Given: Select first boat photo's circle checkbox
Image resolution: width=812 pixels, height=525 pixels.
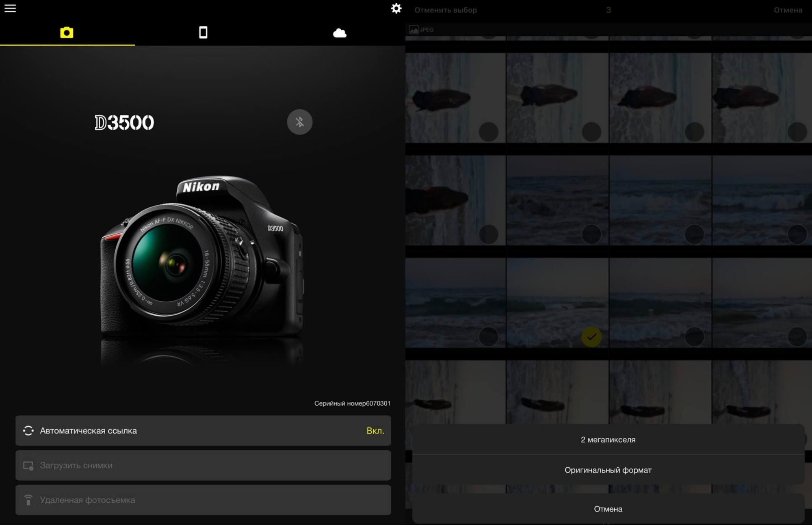Looking at the screenshot, I should point(488,132).
